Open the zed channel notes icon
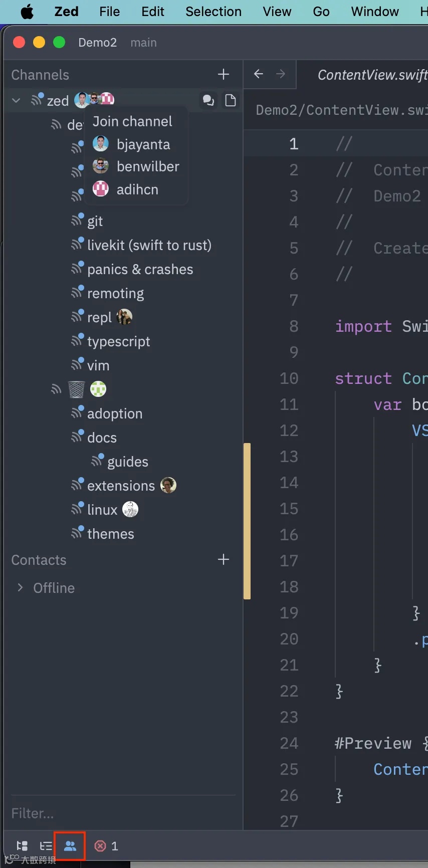Screen dimensions: 428x868 pyautogui.click(x=231, y=100)
